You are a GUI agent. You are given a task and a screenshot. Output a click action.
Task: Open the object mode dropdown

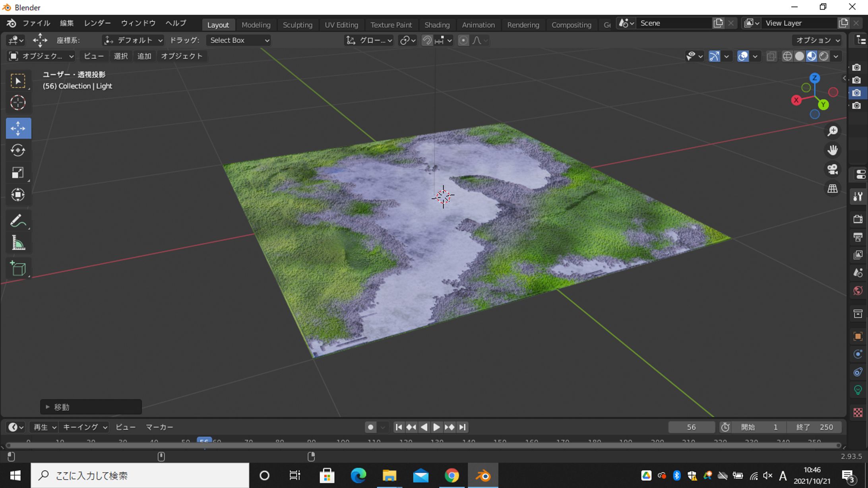click(x=41, y=56)
